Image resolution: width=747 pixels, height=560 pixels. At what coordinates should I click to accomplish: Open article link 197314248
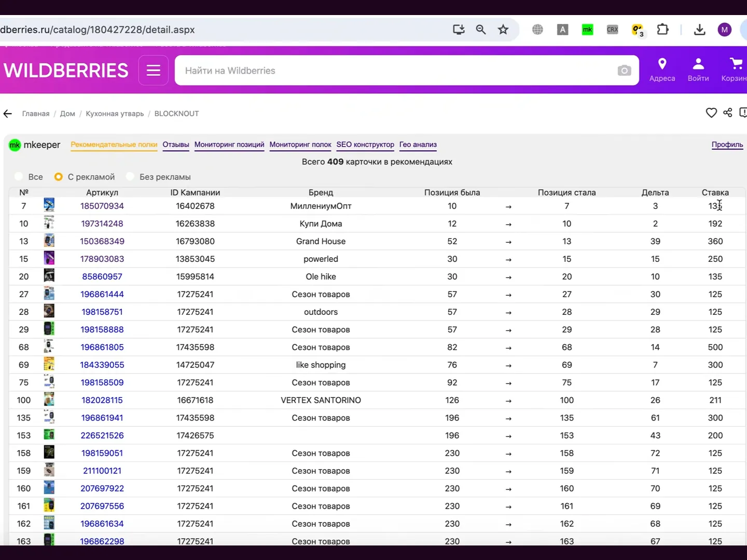tap(102, 223)
